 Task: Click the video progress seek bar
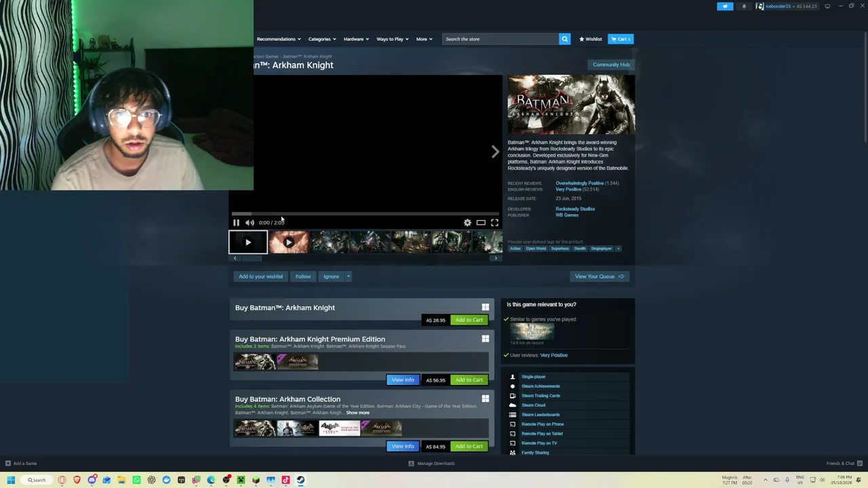[x=365, y=213]
